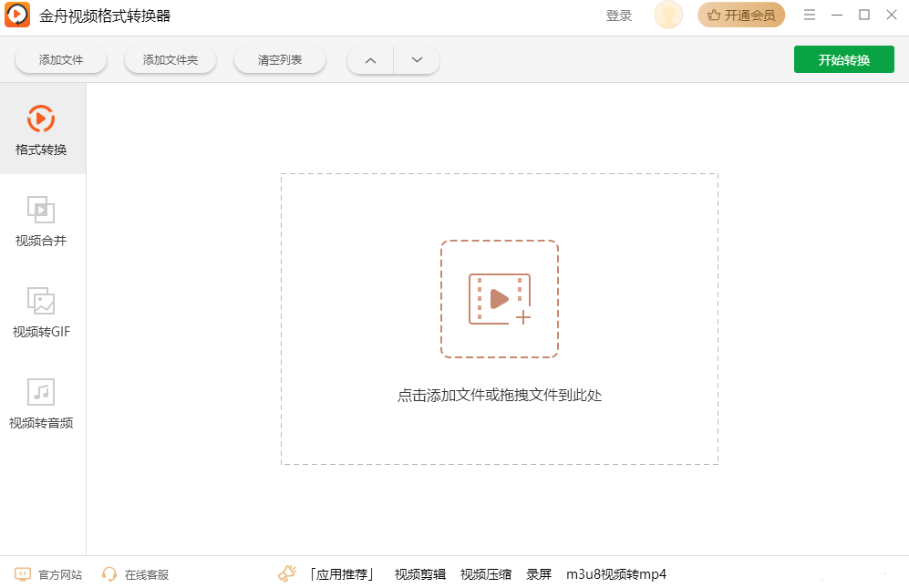This screenshot has height=588, width=909.
Task: Click the add video file icon
Action: click(x=499, y=299)
